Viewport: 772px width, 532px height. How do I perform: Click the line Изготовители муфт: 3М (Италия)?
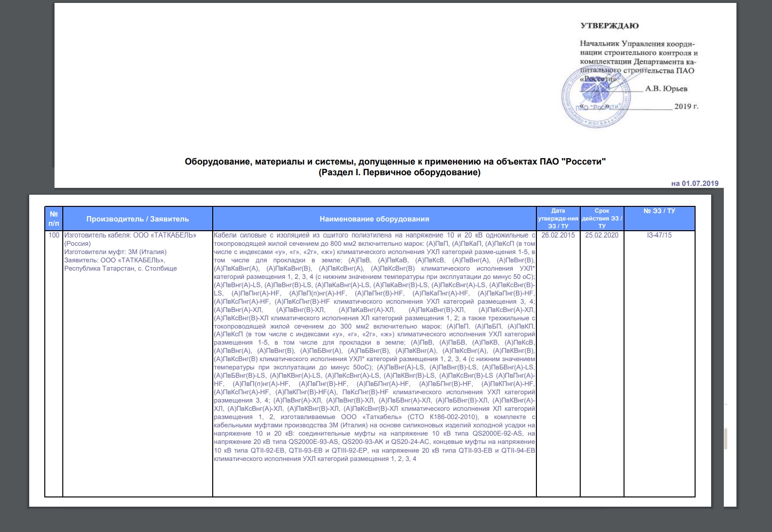click(115, 252)
